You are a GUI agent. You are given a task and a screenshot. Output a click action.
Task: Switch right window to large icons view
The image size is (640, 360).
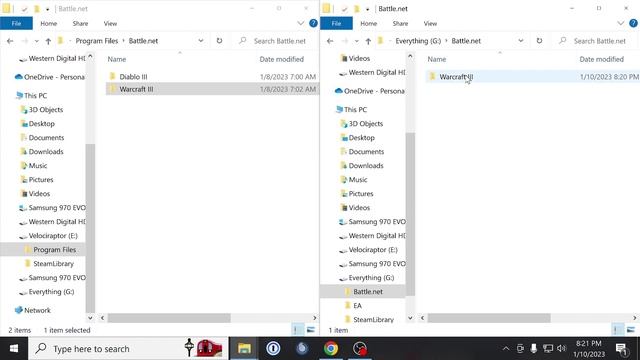point(631,330)
